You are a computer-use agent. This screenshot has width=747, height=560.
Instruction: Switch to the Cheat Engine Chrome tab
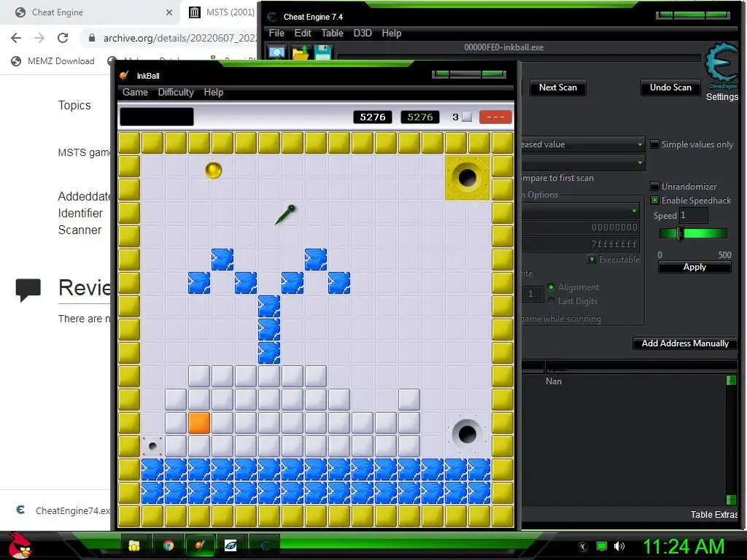coord(90,12)
